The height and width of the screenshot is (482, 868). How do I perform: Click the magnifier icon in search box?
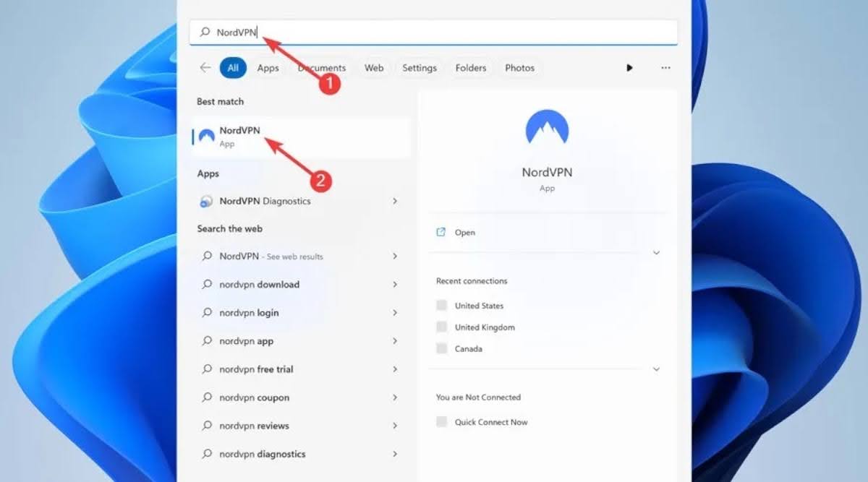pos(205,33)
